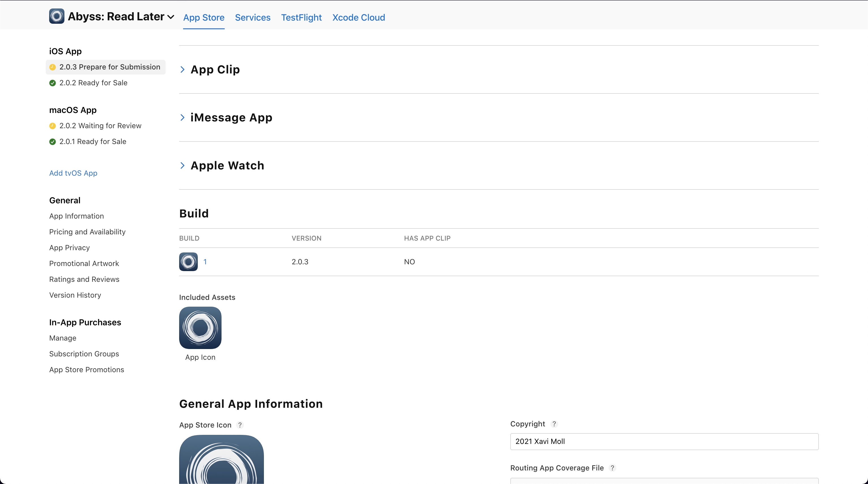
Task: Click the macOS App sidebar heading
Action: tap(73, 110)
